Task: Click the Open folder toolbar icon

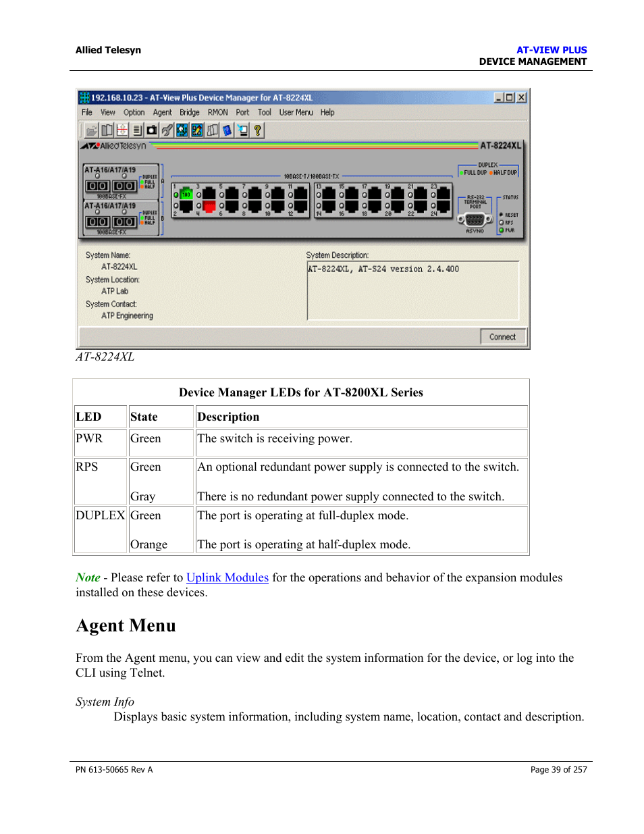Action: [91, 130]
